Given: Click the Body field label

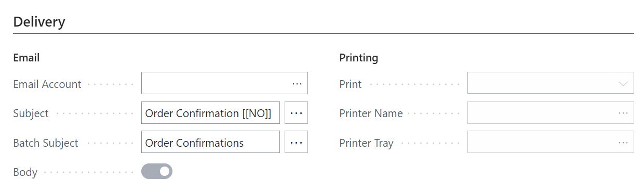Looking at the screenshot, I should click(25, 172).
